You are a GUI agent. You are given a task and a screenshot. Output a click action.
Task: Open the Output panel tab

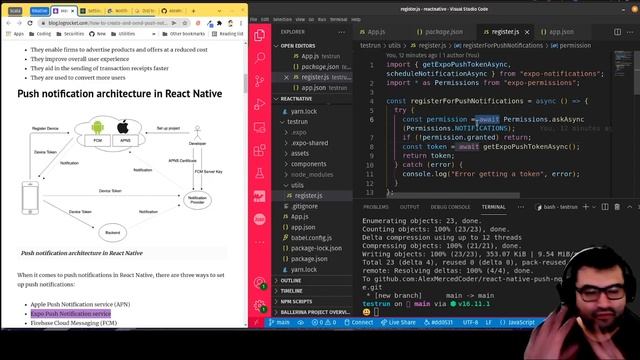click(x=409, y=207)
